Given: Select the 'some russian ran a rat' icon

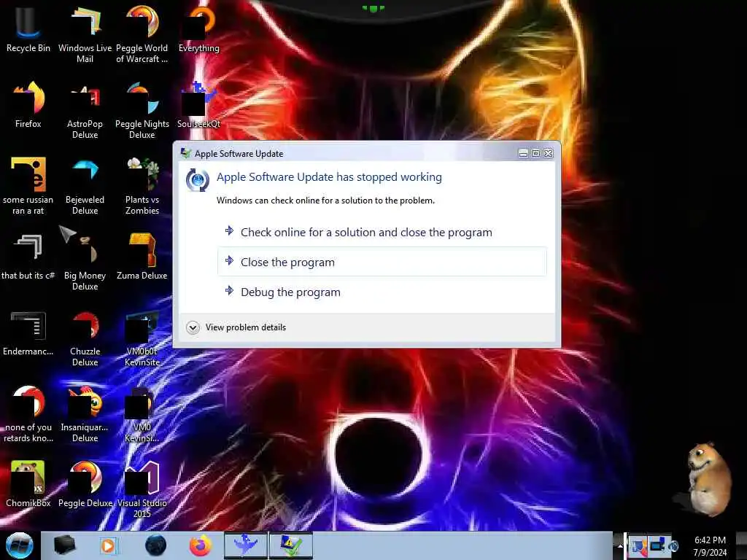Looking at the screenshot, I should click(28, 186).
